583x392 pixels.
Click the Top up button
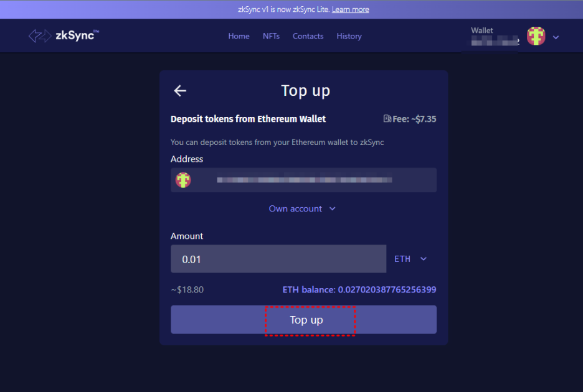pyautogui.click(x=303, y=320)
